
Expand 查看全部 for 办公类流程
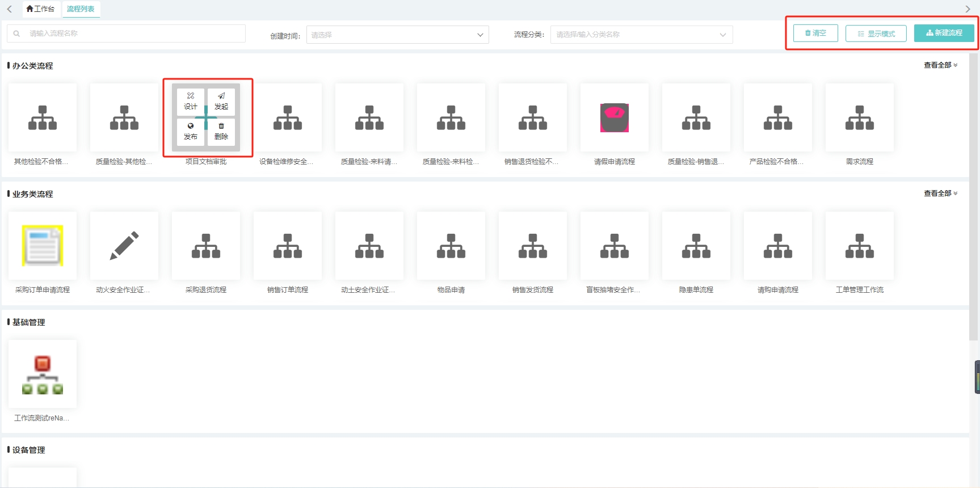940,65
